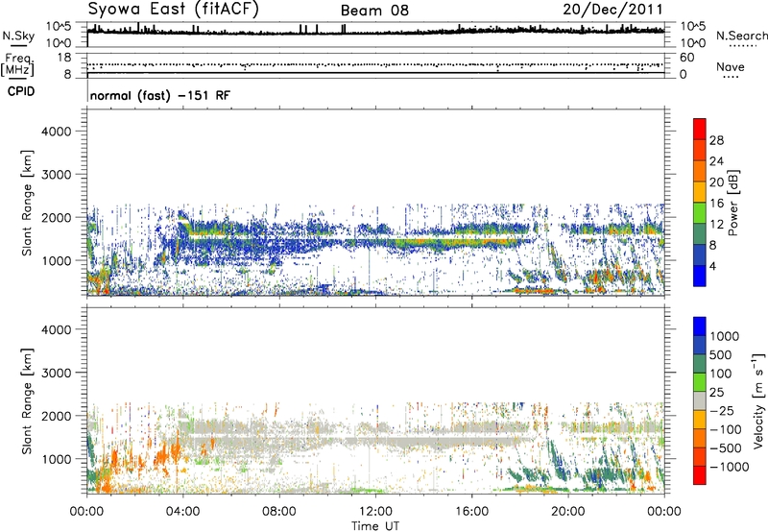Click the 'Velocity [m s-1]' colorbar title
This screenshot has width=768, height=532.
click(758, 400)
